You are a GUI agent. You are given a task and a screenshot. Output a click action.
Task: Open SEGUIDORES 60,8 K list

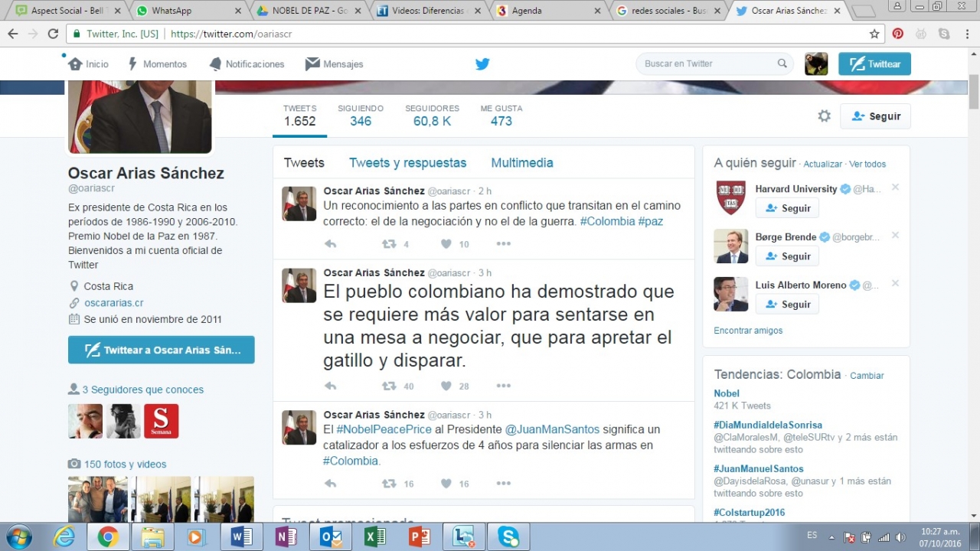coord(432,116)
